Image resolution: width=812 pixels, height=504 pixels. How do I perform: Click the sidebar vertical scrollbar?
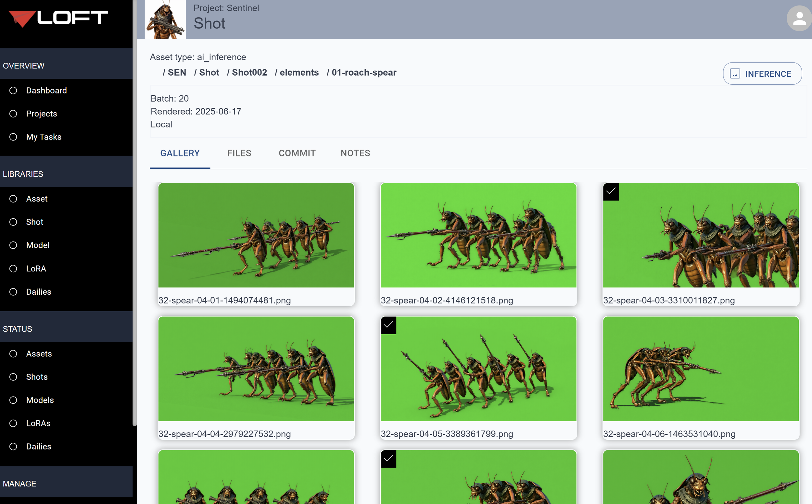click(134, 213)
